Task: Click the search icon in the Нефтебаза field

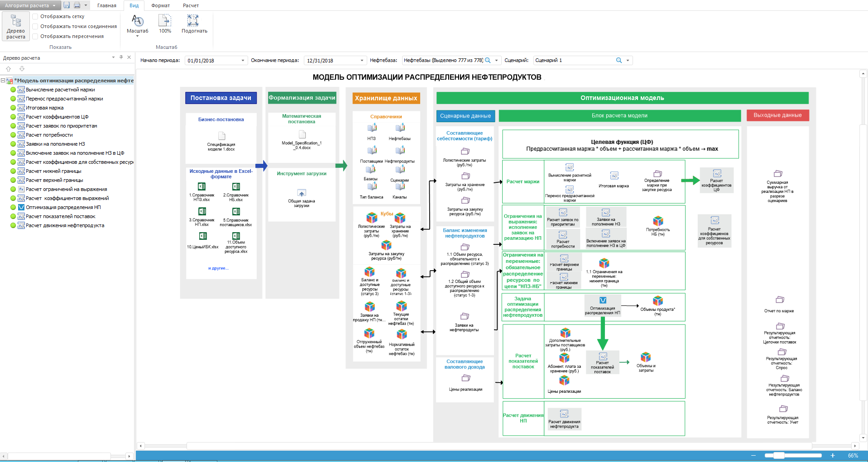Action: point(488,60)
